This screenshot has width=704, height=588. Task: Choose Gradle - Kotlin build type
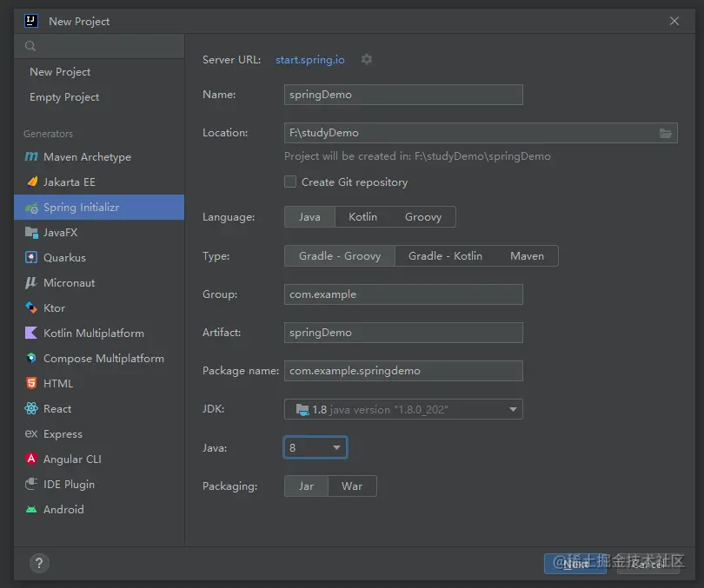[x=445, y=256]
